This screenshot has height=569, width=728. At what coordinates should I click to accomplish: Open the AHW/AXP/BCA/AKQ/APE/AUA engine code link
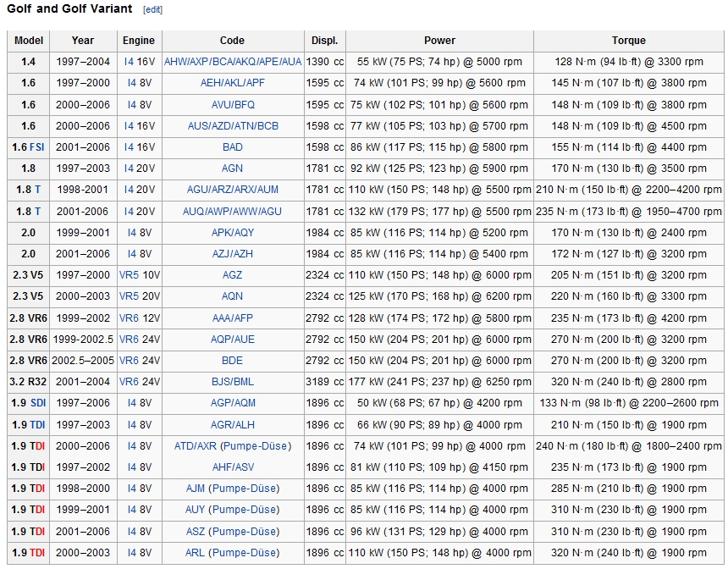(x=233, y=62)
